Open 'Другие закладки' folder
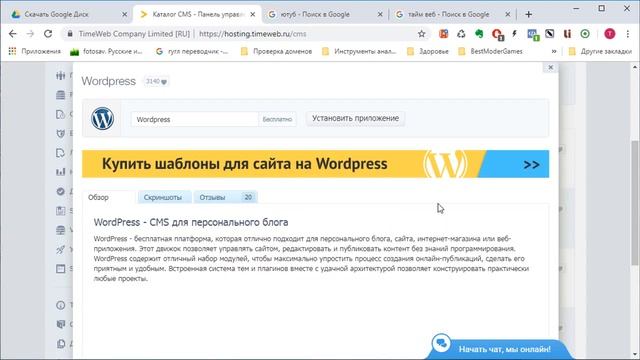The image size is (640, 360). click(x=600, y=51)
